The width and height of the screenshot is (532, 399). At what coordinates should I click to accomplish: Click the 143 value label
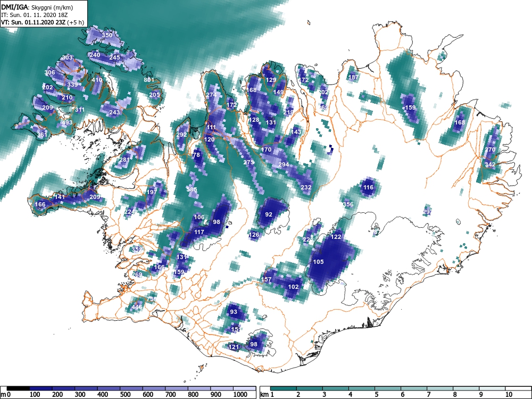pos(296,132)
